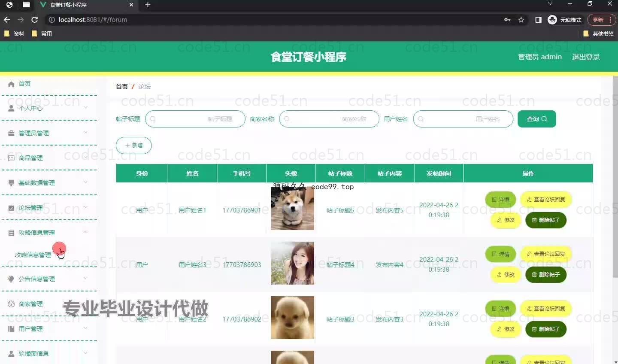Expand the 用户管理 menu chevron
This screenshot has width=618, height=364.
pos(85,328)
